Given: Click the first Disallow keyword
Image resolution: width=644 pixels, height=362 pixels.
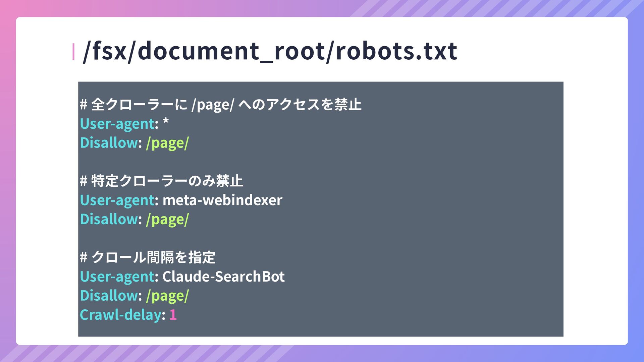Looking at the screenshot, I should tap(109, 143).
